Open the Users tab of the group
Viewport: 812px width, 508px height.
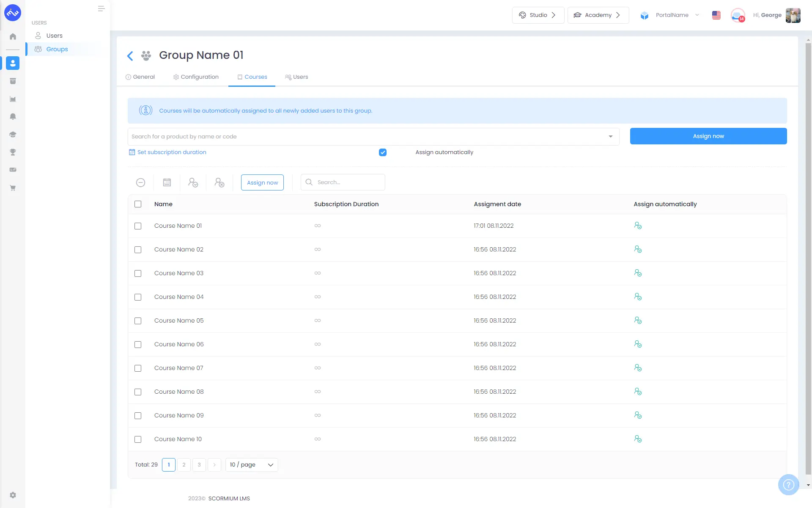(x=296, y=77)
